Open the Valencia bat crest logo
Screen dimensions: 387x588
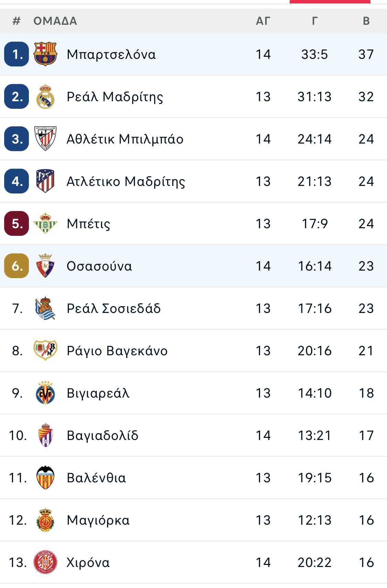pos(45,477)
